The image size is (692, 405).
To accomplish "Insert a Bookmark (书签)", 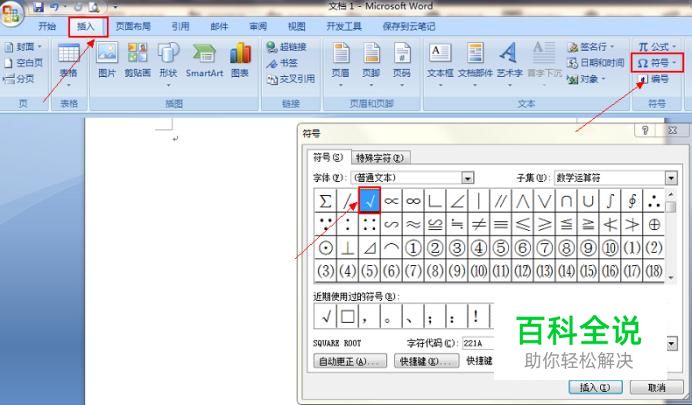I will point(282,63).
